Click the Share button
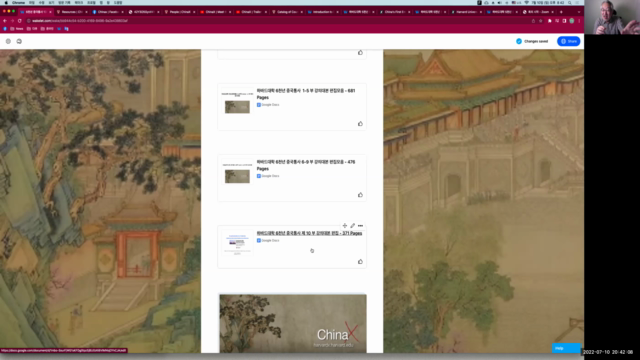The height and width of the screenshot is (360, 640). [x=569, y=41]
